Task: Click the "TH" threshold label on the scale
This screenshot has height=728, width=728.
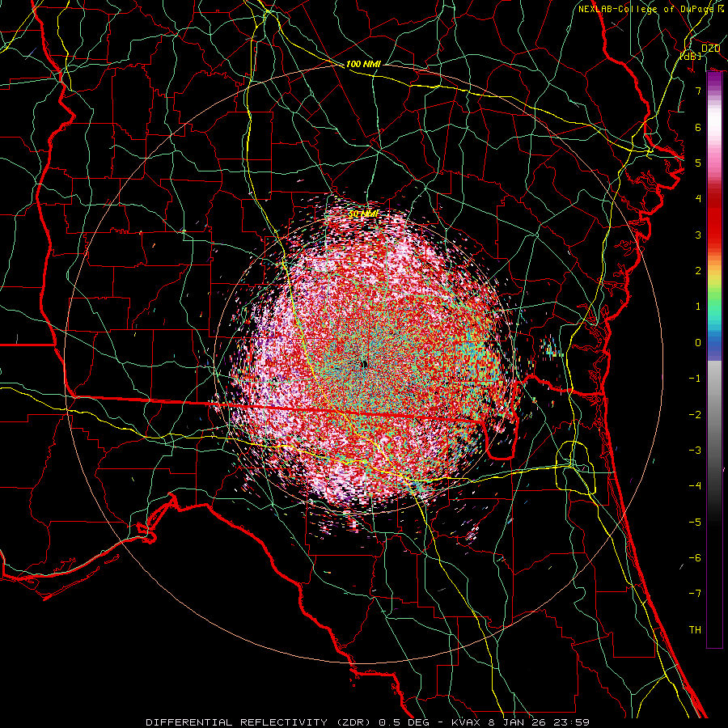Action: pos(695,630)
